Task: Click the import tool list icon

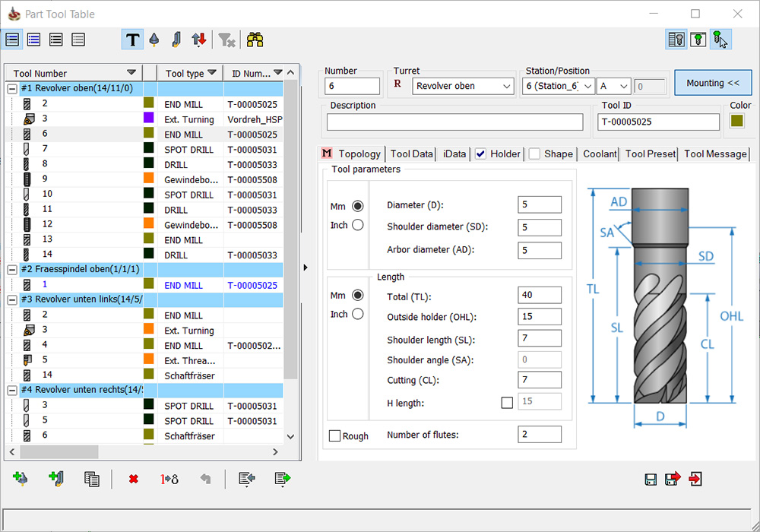Action: (x=247, y=479)
